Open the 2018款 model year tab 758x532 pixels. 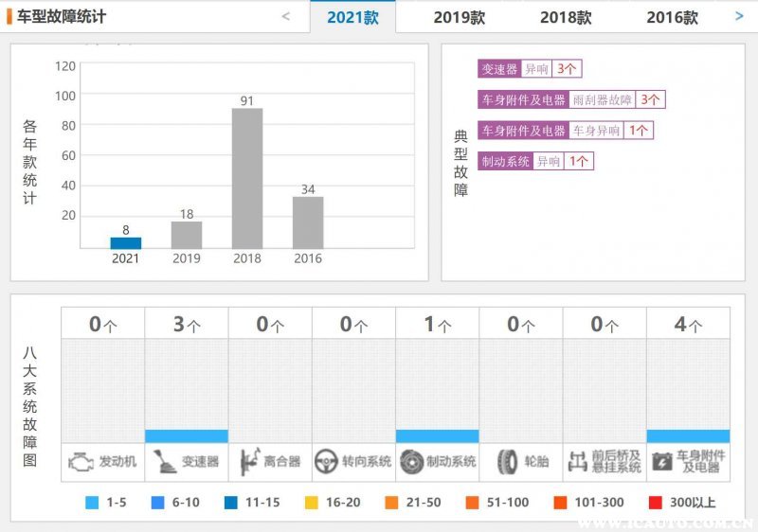pos(566,17)
